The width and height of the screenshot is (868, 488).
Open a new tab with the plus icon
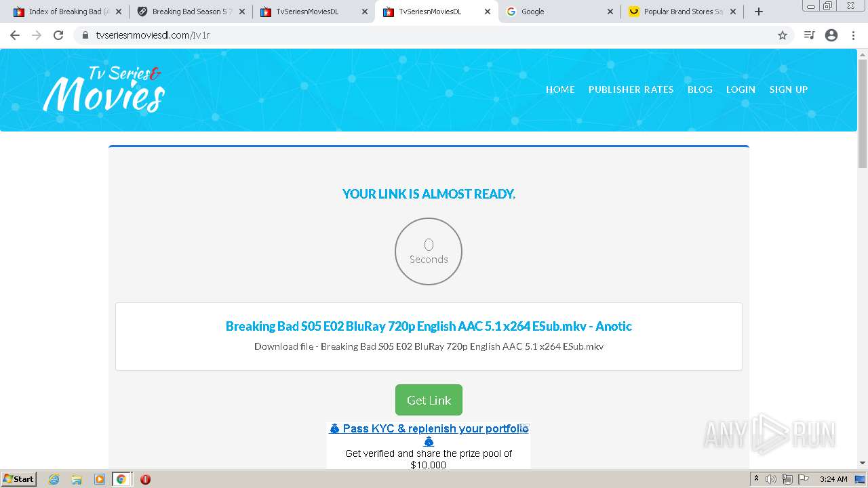(x=759, y=12)
